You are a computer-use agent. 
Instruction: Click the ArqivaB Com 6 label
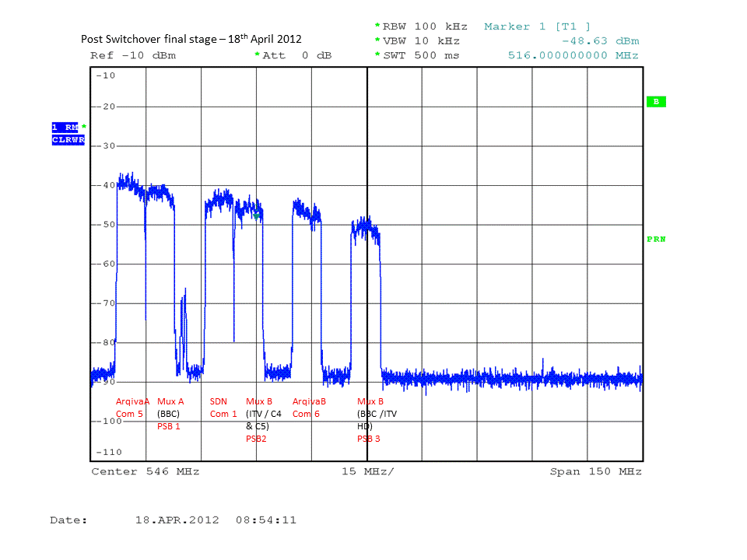click(308, 408)
